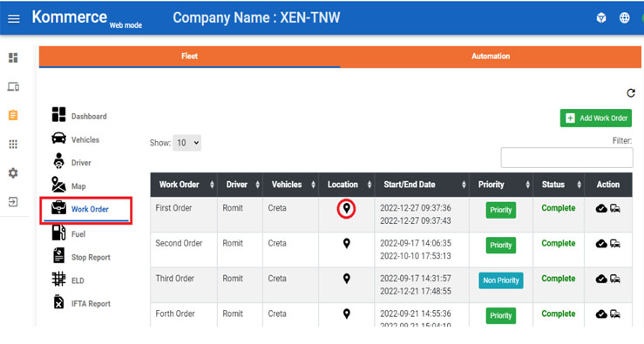Screen dimensions: 644x344
Task: Open IFTA Report in the fleet menu
Action: [82, 303]
